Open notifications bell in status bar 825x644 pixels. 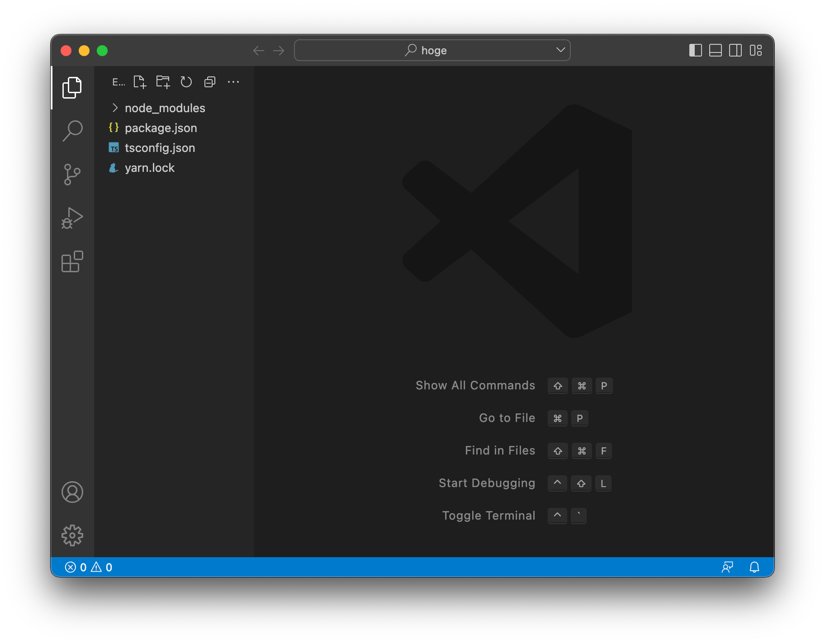pos(754,567)
